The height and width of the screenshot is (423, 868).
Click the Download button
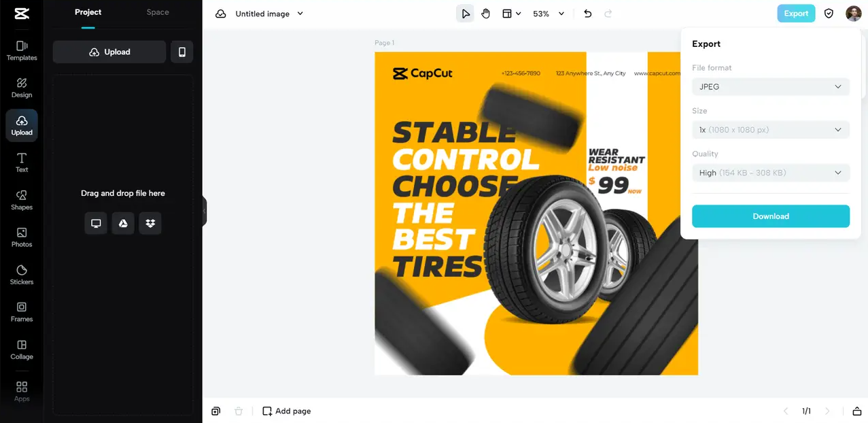[x=771, y=216]
